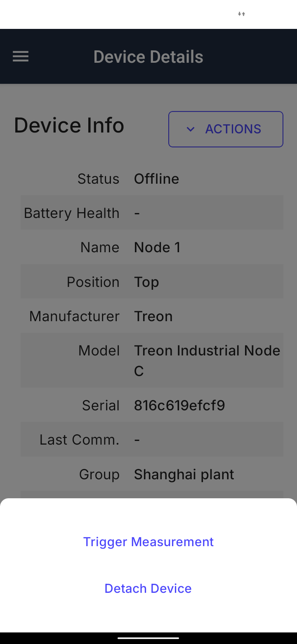Select Trigger Measurement from the action sheet
This screenshot has height=644, width=297.
pyautogui.click(x=148, y=542)
